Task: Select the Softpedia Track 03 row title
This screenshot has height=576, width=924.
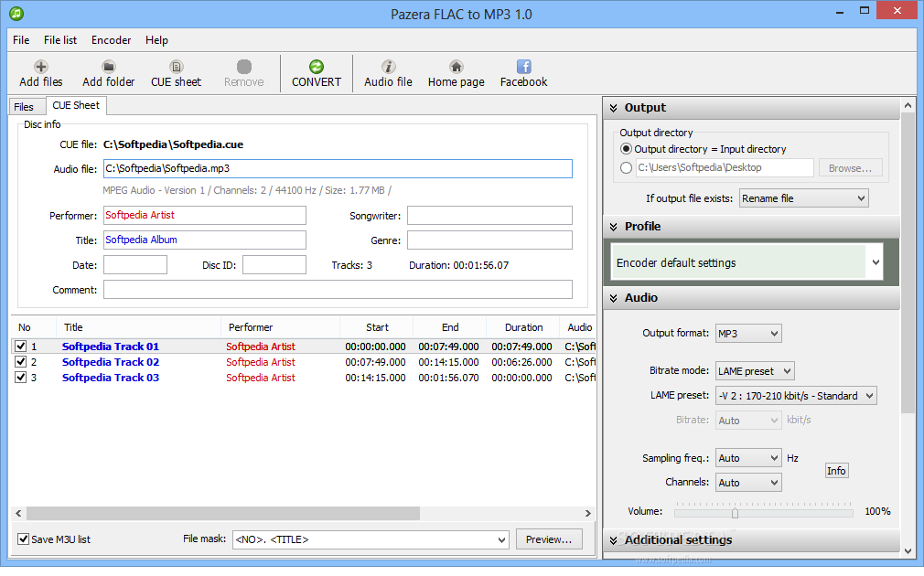Action: coord(111,378)
